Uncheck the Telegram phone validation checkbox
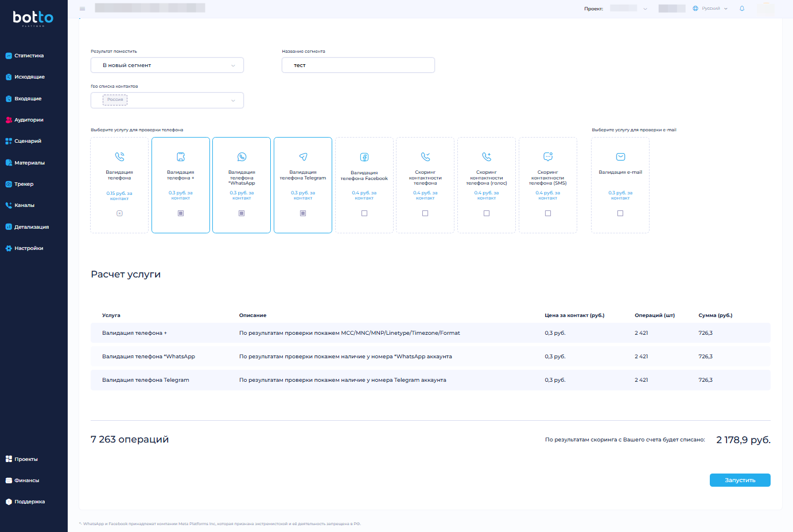Screen dimensions: 793x532 pyautogui.click(x=303, y=213)
